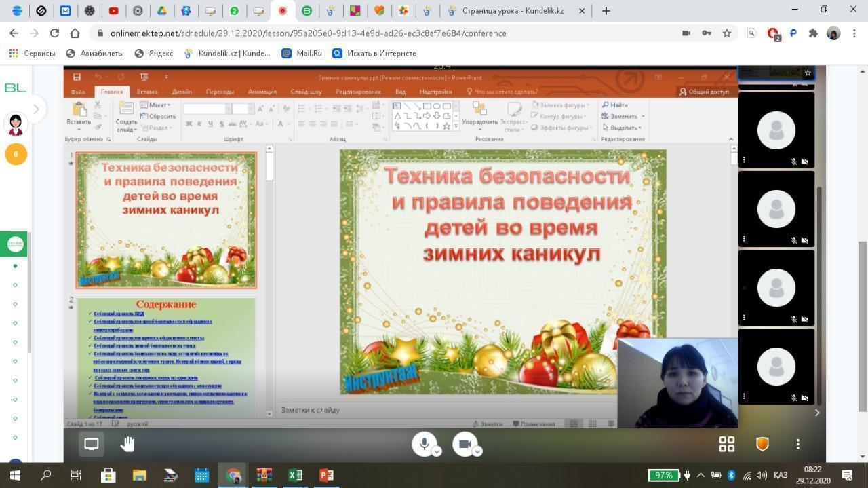The width and height of the screenshot is (868, 488).
Task: Open conference more options three-dot menu
Action: [x=797, y=444]
